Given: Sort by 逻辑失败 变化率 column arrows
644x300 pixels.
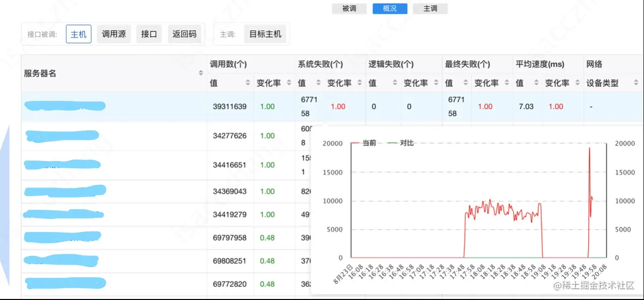Looking at the screenshot, I should click(436, 83).
